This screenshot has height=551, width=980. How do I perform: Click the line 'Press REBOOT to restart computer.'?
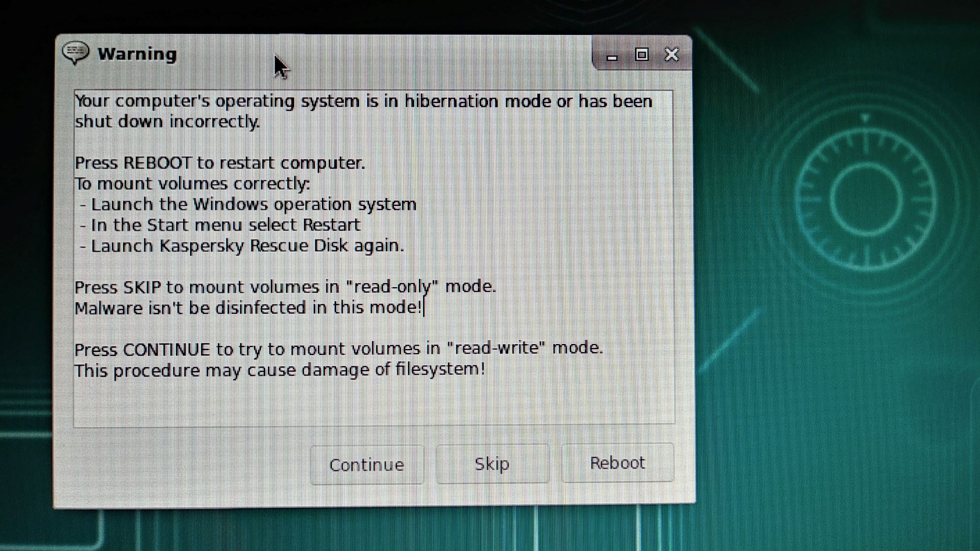[219, 163]
